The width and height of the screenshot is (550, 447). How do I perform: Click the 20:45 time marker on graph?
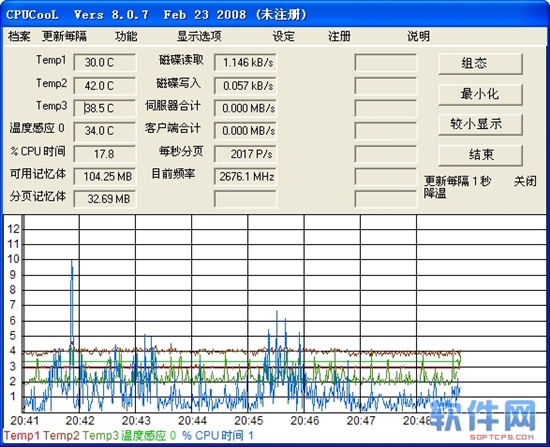pyautogui.click(x=249, y=420)
